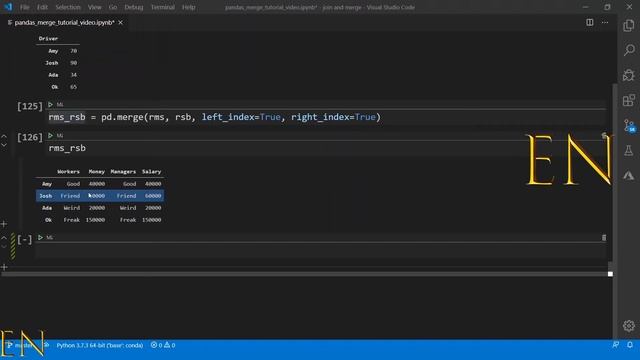This screenshot has width=640, height=360.
Task: Open the Edit menu
Action: click(x=42, y=7)
